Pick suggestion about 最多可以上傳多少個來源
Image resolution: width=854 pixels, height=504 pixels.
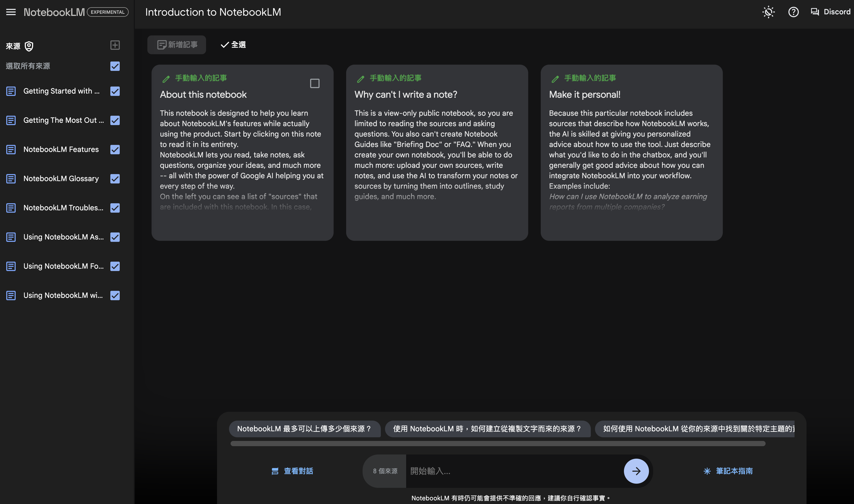304,429
